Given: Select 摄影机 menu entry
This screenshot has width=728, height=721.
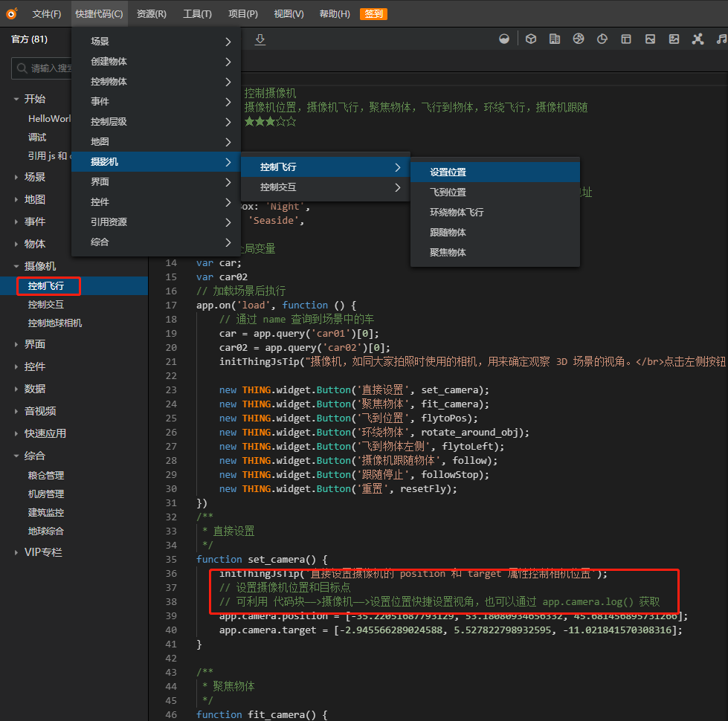Looking at the screenshot, I should point(156,161).
